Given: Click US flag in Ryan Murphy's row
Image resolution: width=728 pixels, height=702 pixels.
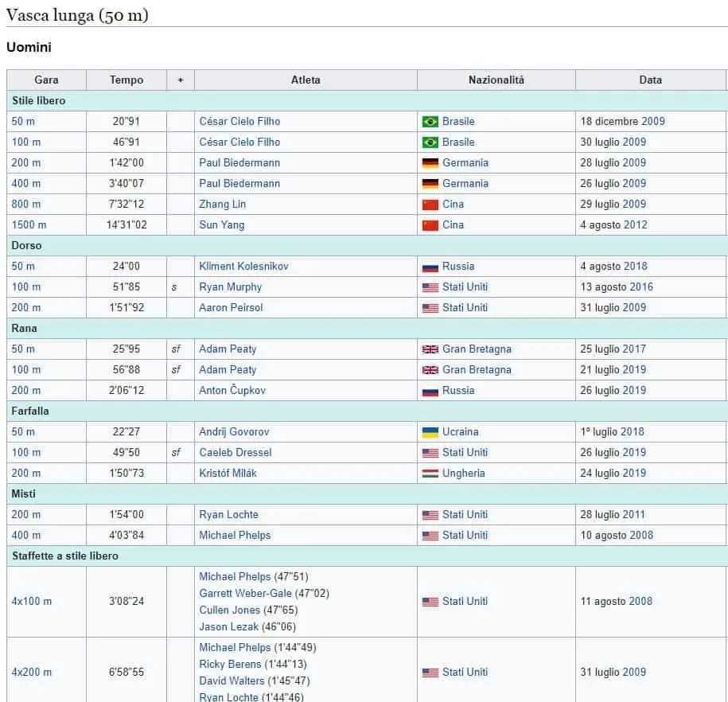Looking at the screenshot, I should point(430,287).
